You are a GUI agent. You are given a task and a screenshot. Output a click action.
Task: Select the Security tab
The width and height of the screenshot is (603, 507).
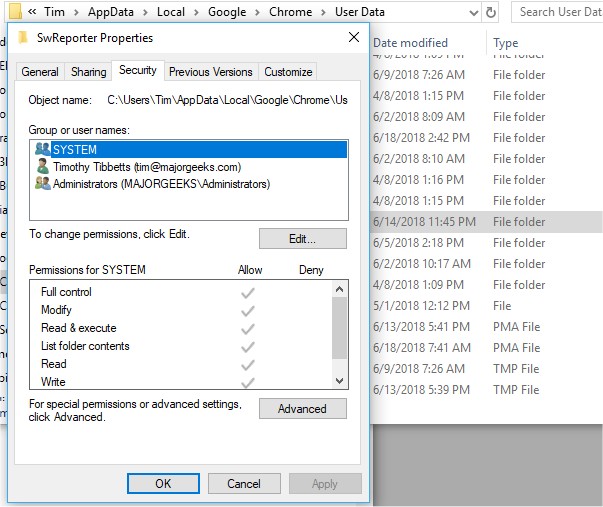[138, 70]
